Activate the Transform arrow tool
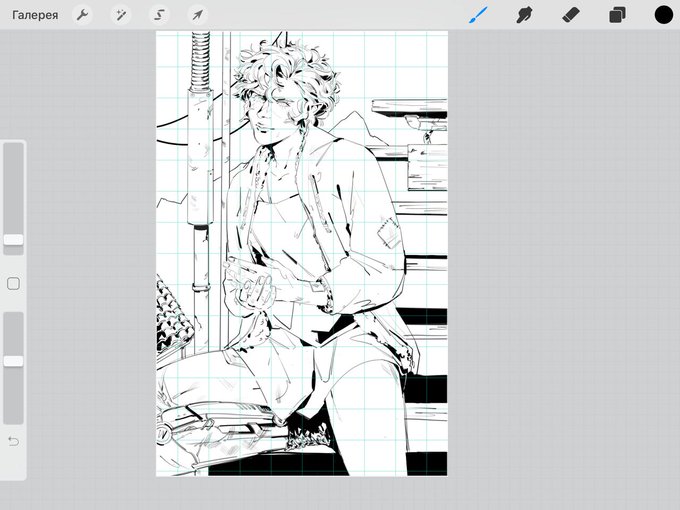 [197, 15]
